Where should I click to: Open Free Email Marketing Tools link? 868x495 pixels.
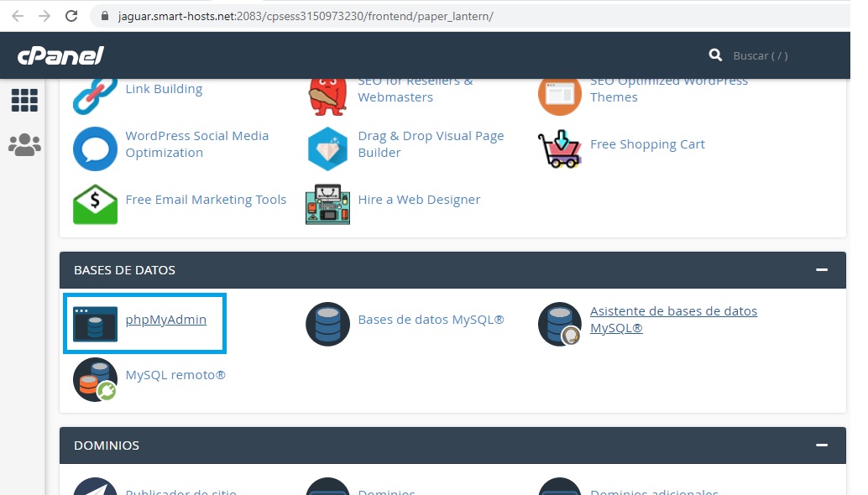pyautogui.click(x=206, y=200)
